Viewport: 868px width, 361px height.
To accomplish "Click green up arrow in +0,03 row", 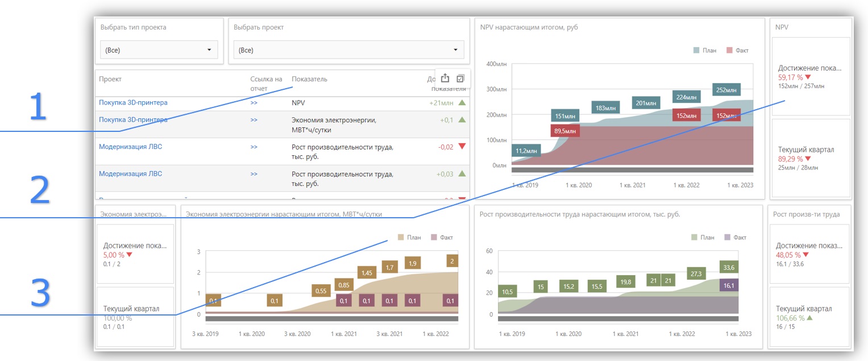I will pos(462,174).
